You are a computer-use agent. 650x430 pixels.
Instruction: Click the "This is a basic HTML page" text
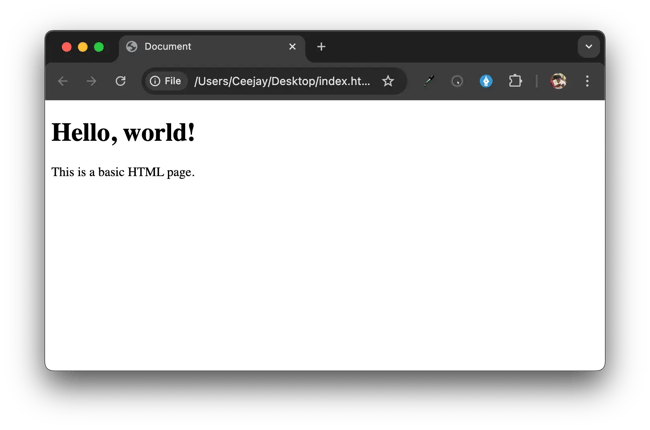[x=123, y=172]
